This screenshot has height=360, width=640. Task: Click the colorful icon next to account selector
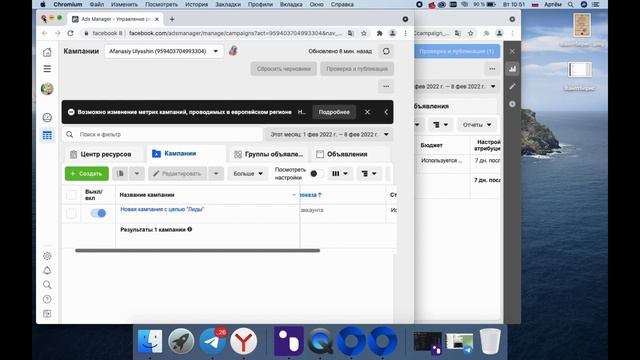click(x=233, y=51)
